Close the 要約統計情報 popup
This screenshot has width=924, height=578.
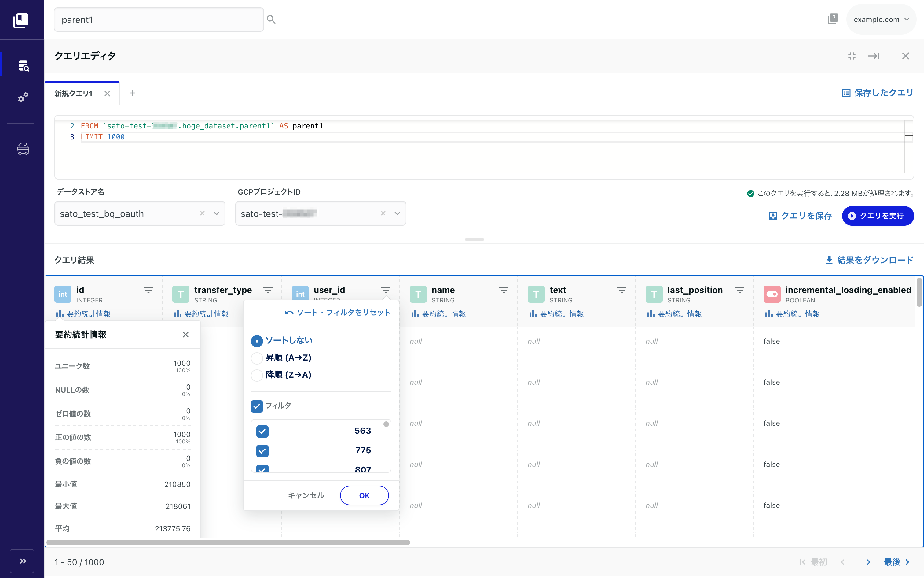click(186, 335)
